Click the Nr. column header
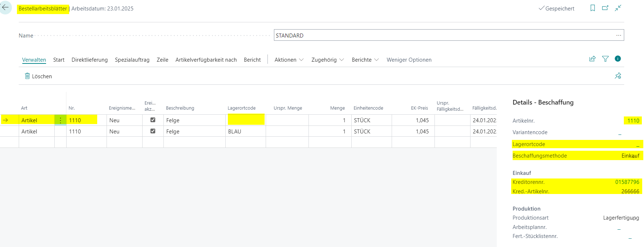 [x=72, y=108]
